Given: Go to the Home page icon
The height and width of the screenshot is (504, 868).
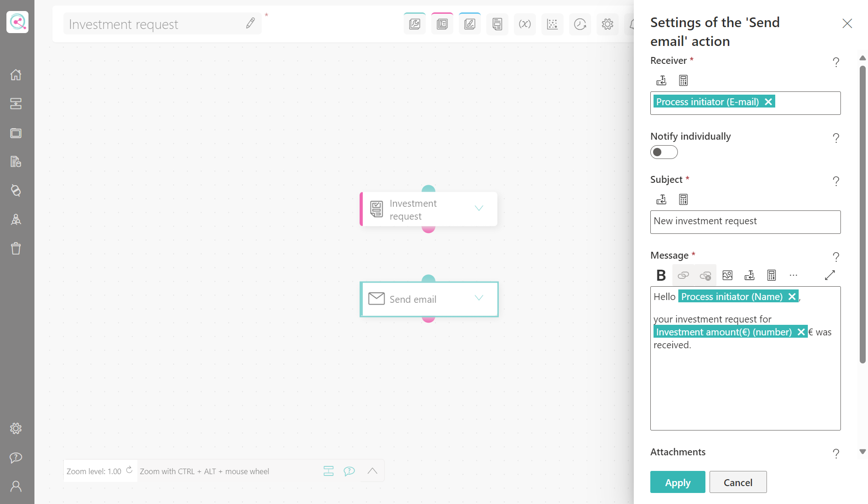Looking at the screenshot, I should (16, 74).
